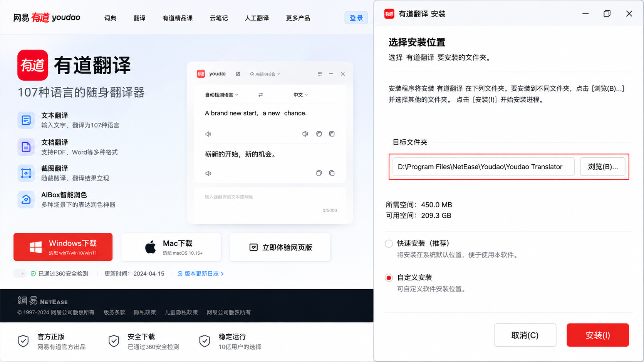Image resolution: width=644 pixels, height=362 pixels.
Task: Click the 取消(C) cancel button
Action: tap(525, 335)
